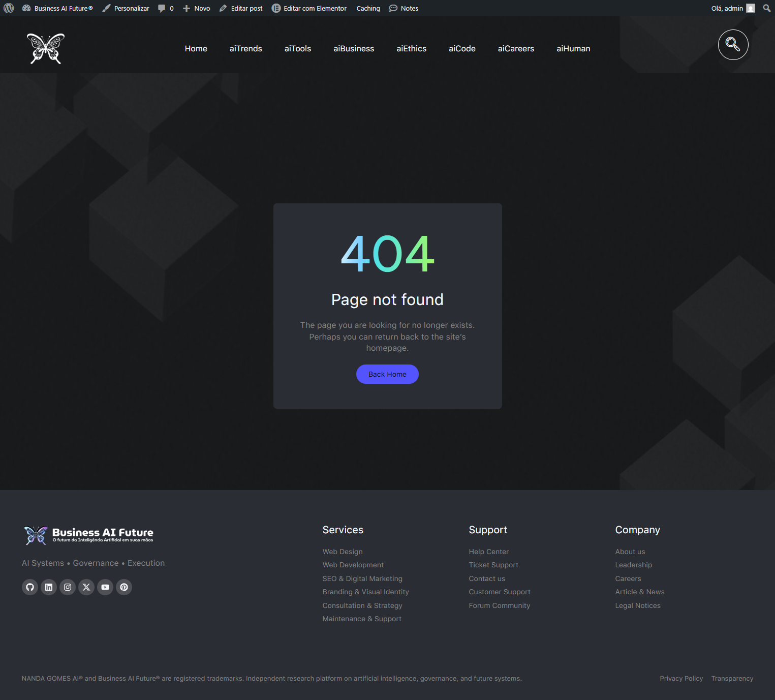
Task: Open the YouTube social link
Action: click(105, 587)
